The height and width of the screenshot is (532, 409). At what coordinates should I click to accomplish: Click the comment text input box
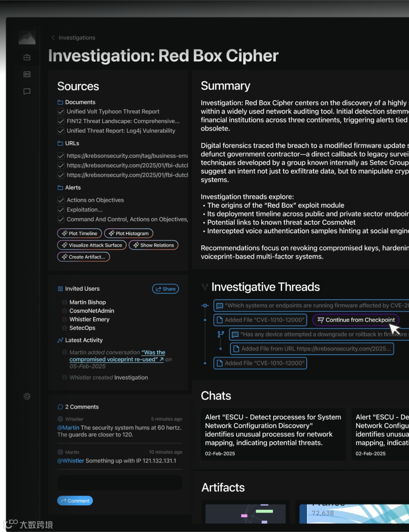coord(120,483)
